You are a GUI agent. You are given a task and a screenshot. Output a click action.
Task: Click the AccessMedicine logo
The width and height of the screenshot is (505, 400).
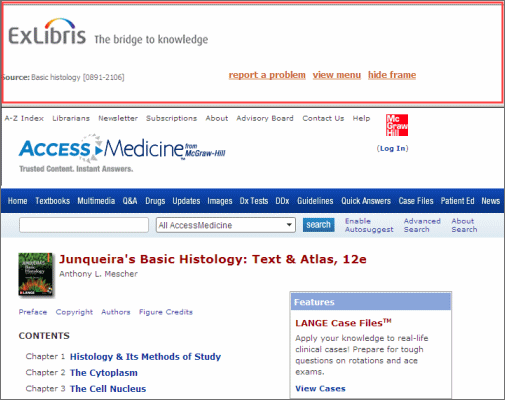click(122, 149)
